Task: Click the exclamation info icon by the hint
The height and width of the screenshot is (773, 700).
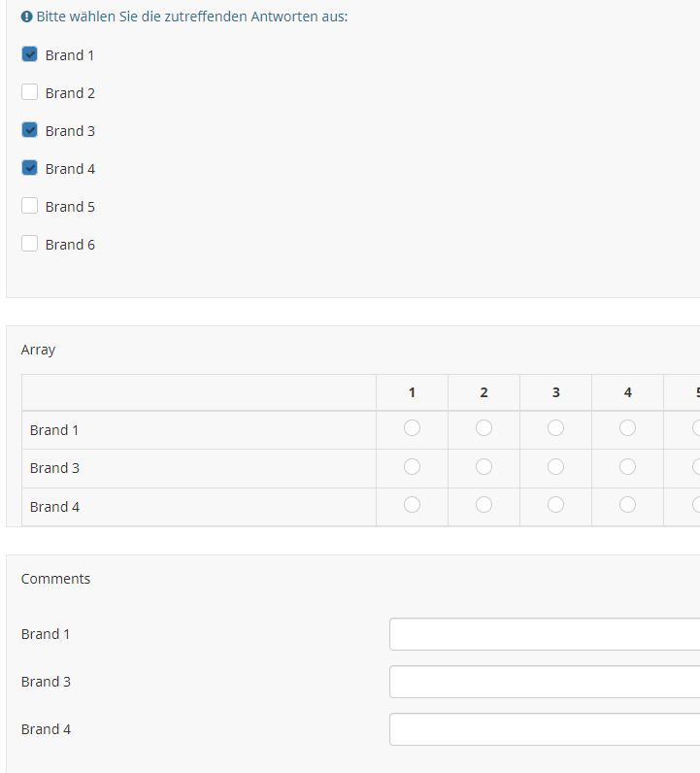Action: pos(26,17)
